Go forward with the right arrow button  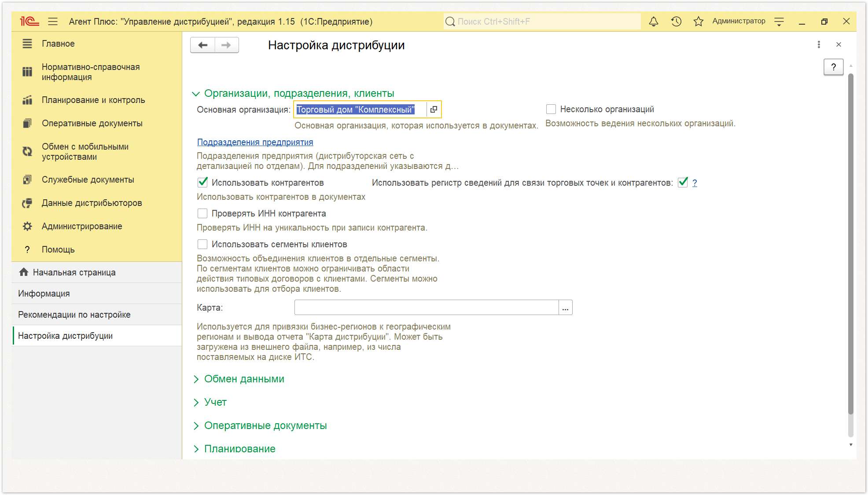pyautogui.click(x=227, y=45)
